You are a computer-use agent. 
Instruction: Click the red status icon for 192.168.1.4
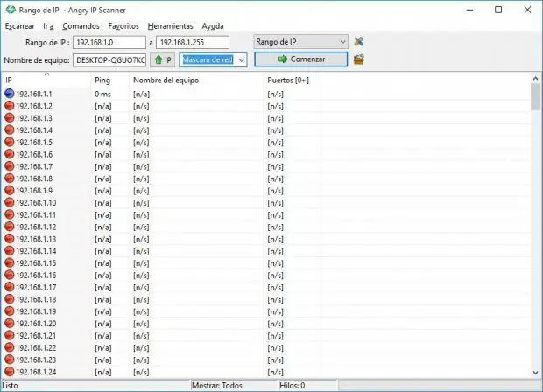(x=10, y=130)
